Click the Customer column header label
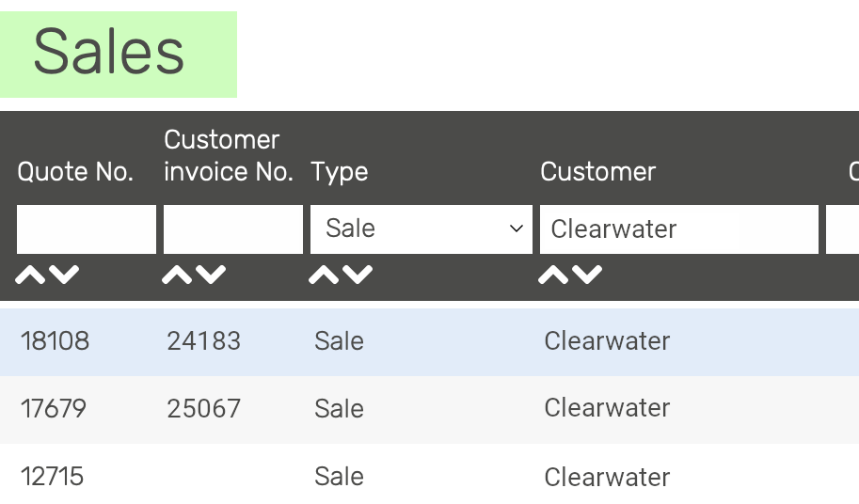The width and height of the screenshot is (859, 504). (597, 172)
